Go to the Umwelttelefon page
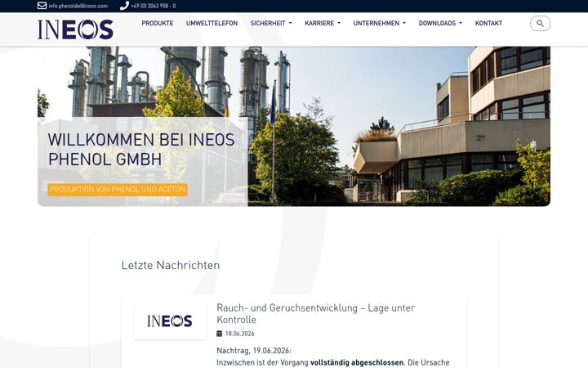The width and height of the screenshot is (588, 368). coord(212,23)
